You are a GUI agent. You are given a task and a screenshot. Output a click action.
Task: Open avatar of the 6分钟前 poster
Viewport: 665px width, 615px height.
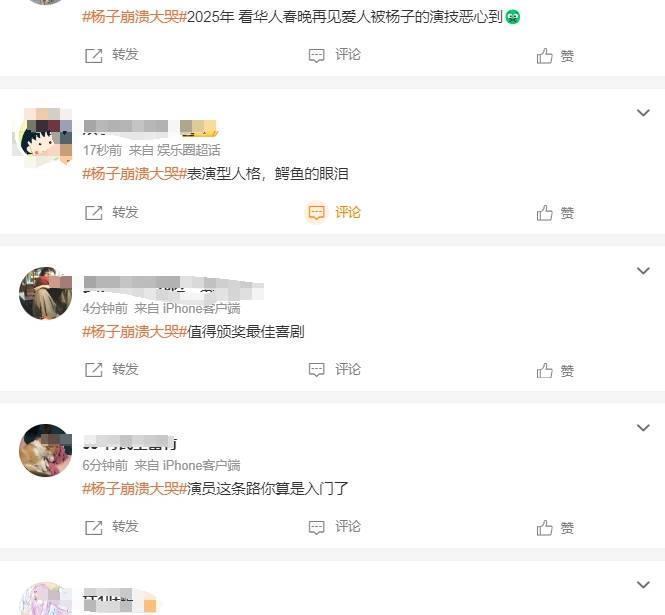45,450
